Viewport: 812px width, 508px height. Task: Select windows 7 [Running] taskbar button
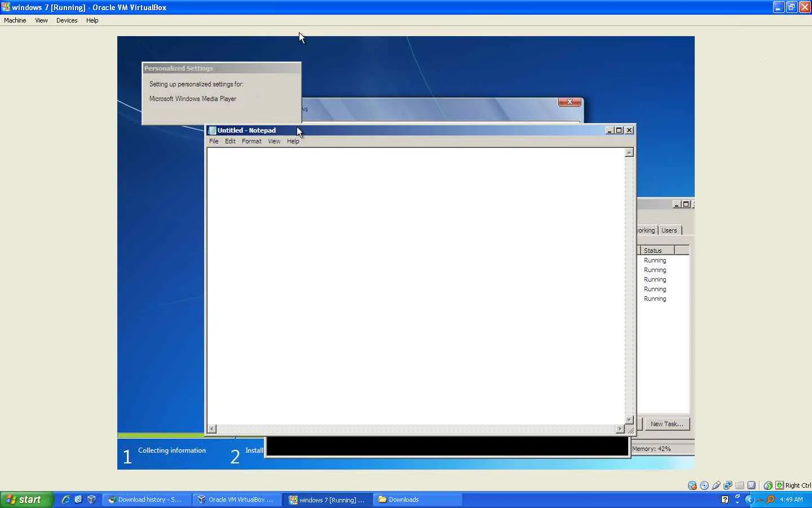[x=328, y=500]
